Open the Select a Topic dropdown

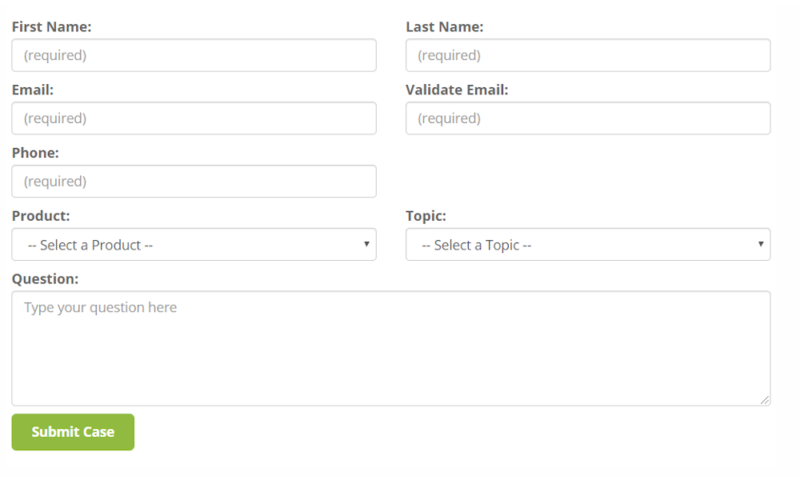point(588,244)
